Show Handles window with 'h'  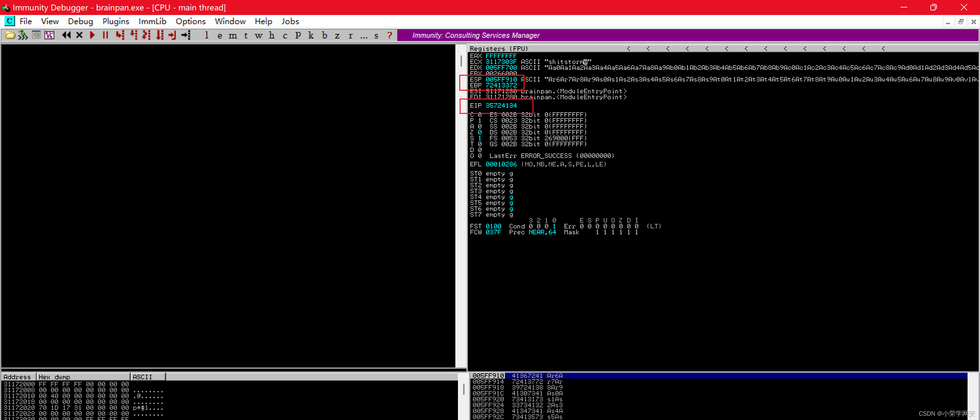(272, 35)
